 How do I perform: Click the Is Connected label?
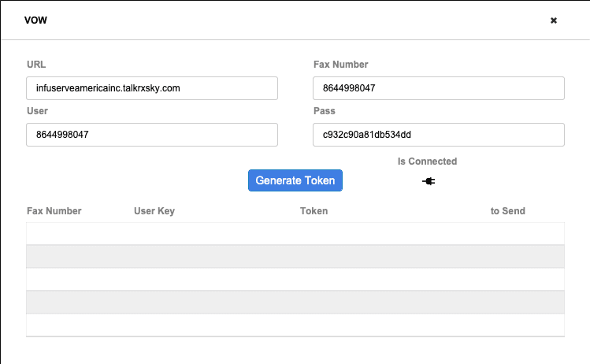[x=428, y=161]
